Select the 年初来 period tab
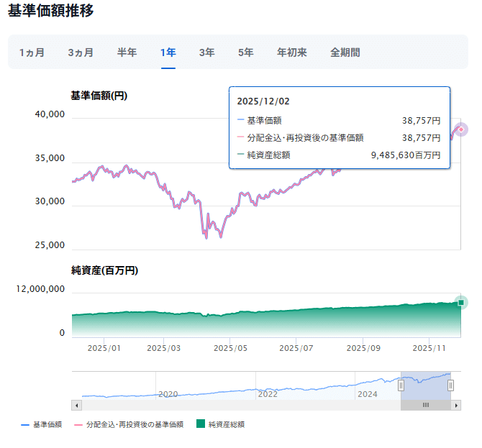 (292, 52)
